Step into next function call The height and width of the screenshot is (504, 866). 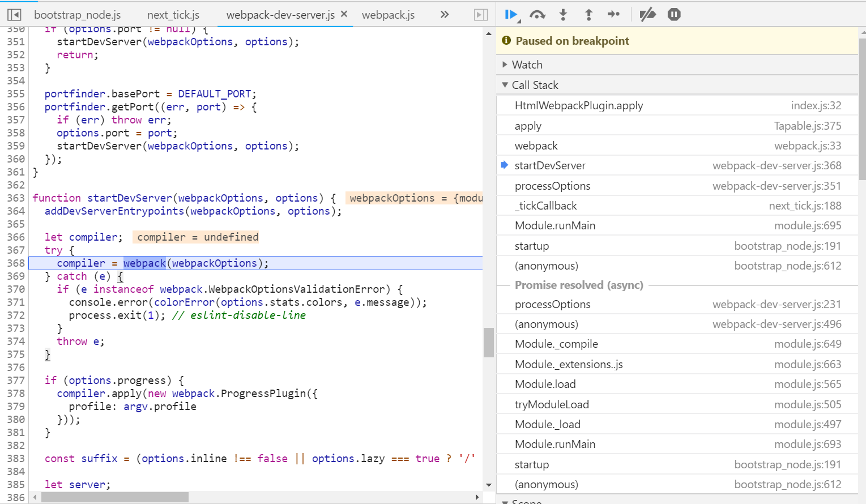[563, 15]
